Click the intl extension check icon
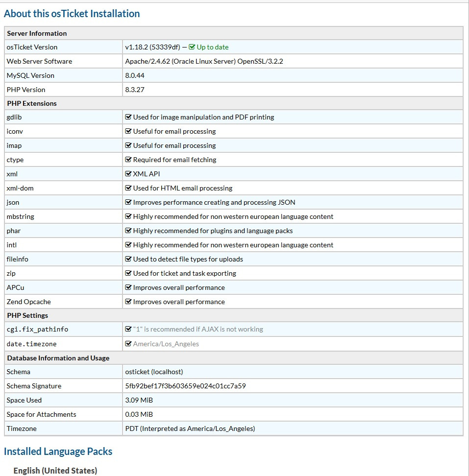The width and height of the screenshot is (469, 476). (x=128, y=245)
